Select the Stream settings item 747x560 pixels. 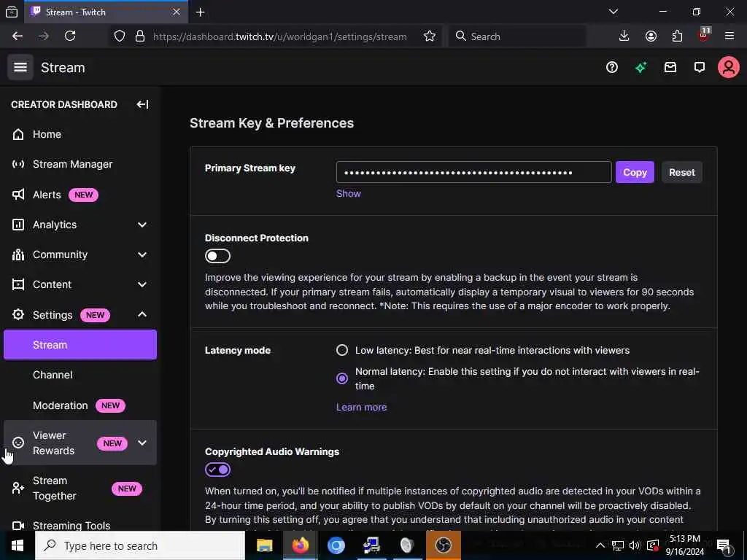80,345
